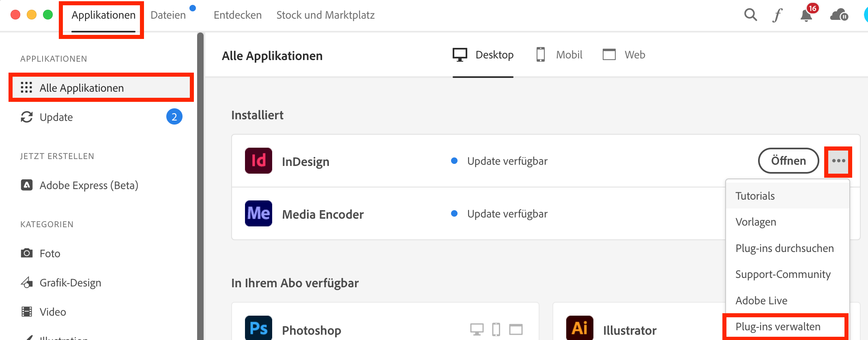
Task: Choose Plug-ins durchsuchen from the menu
Action: (x=784, y=248)
